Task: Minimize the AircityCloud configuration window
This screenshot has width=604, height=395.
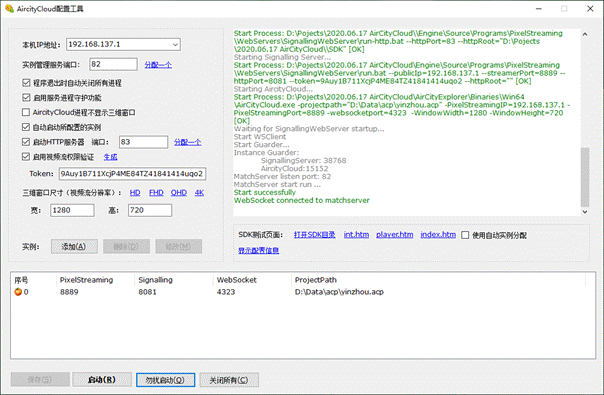Action: click(x=539, y=8)
